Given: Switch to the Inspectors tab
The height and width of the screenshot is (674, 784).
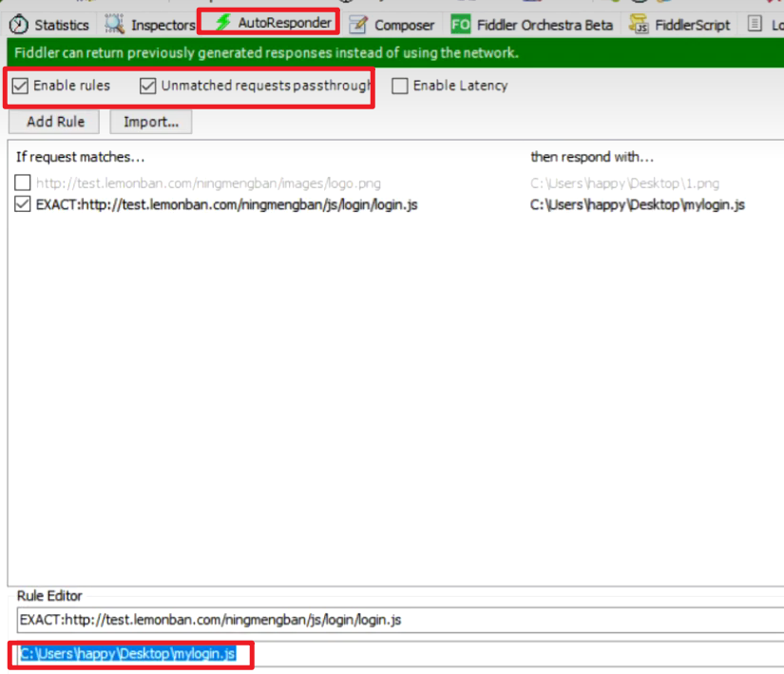Looking at the screenshot, I should point(150,25).
